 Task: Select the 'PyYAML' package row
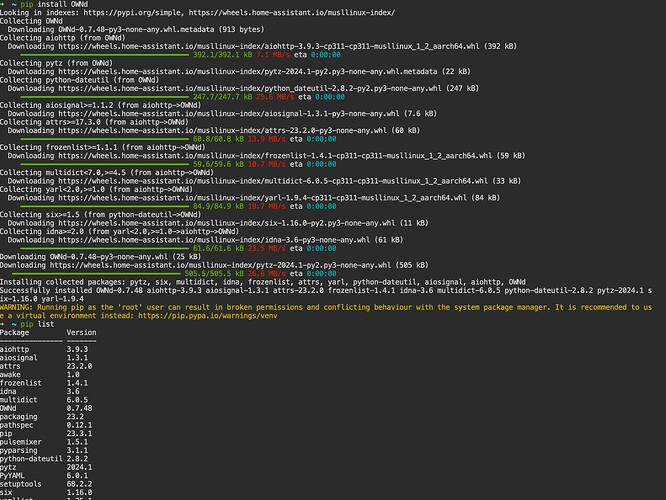click(x=44, y=476)
